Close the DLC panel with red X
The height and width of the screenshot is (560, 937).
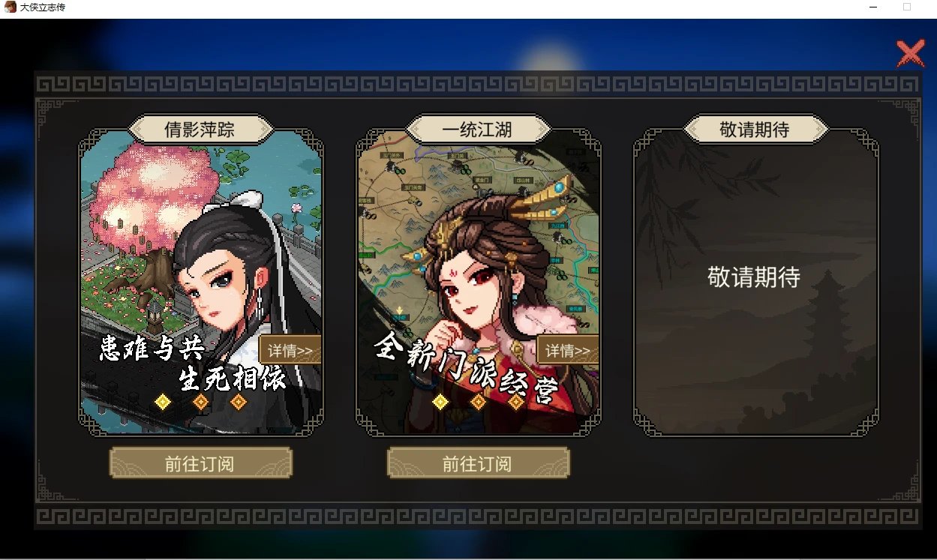[x=910, y=54]
